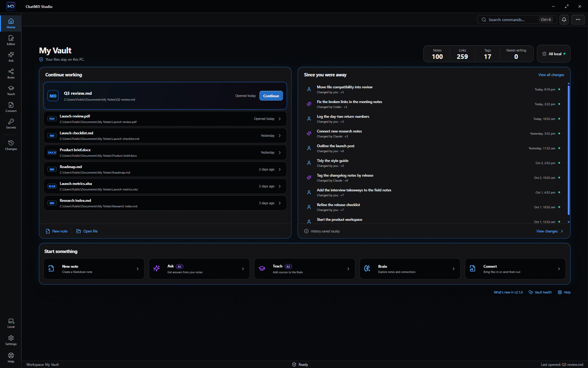Open Roadmap.md row chevron

click(x=280, y=169)
